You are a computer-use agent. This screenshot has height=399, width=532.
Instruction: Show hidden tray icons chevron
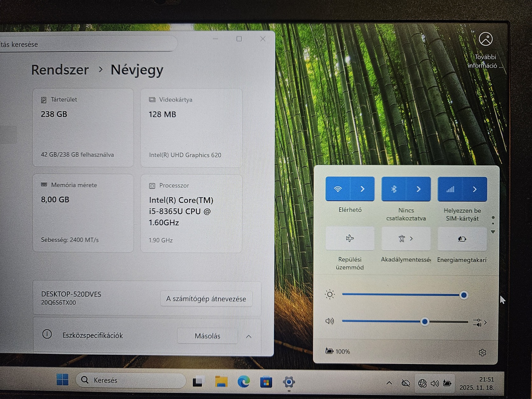tap(389, 383)
